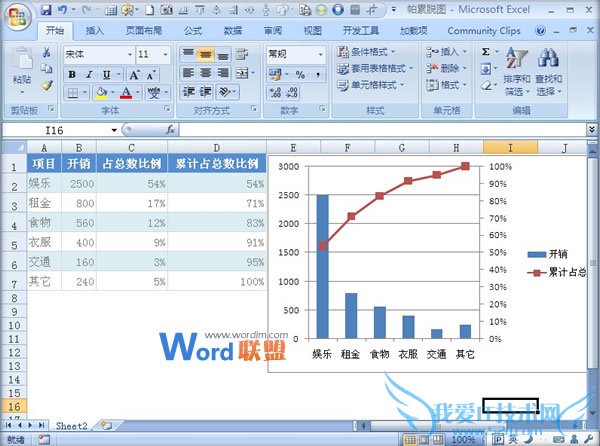Increase indent

(205, 92)
